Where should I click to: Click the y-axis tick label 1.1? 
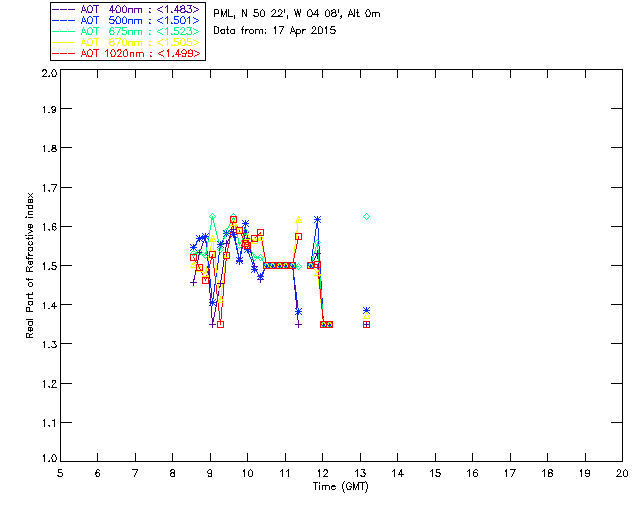click(x=49, y=423)
